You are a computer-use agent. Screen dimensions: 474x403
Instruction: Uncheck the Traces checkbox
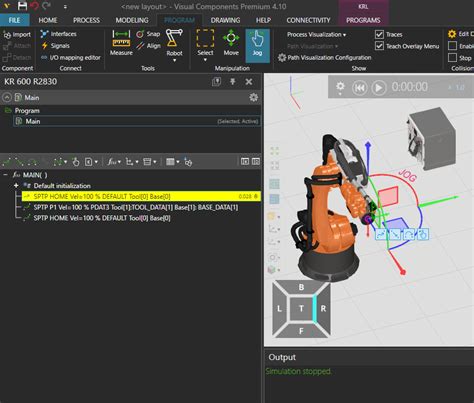coord(379,34)
